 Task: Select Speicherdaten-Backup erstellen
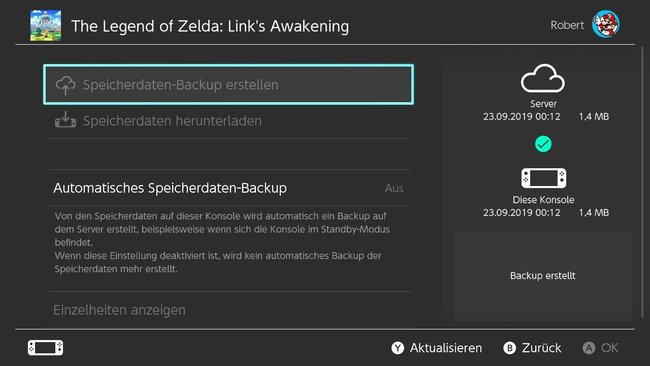[228, 85]
